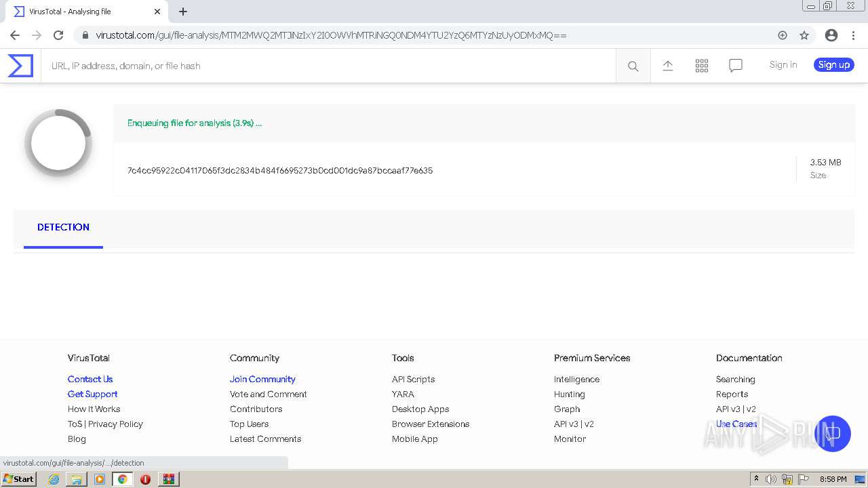Open the comments speech bubble icon
The width and height of the screenshot is (868, 488).
tap(736, 66)
